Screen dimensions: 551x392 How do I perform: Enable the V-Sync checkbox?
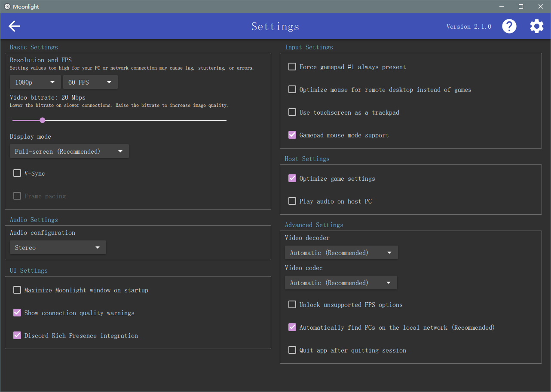click(17, 173)
